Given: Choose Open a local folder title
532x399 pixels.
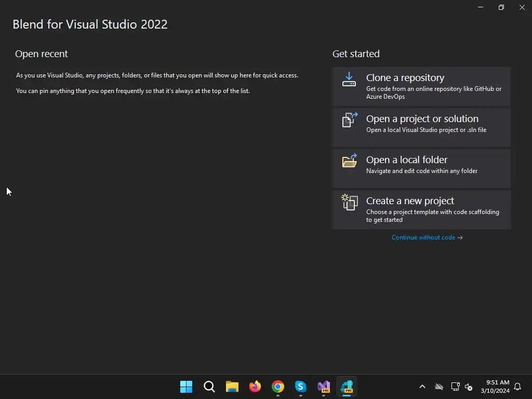Looking at the screenshot, I should [x=407, y=160].
